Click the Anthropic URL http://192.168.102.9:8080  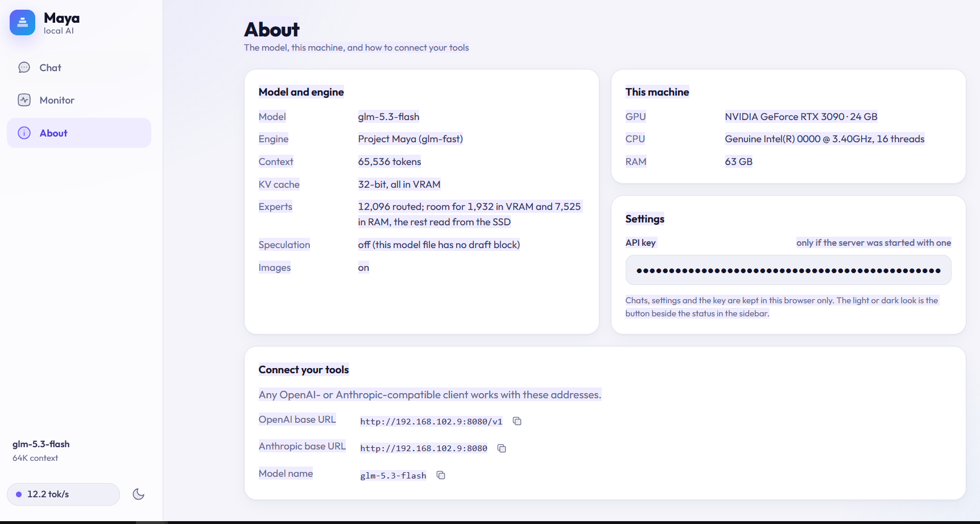[x=424, y=448]
